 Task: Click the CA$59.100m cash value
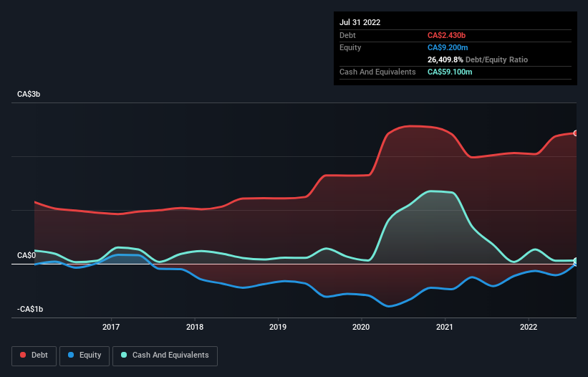[x=450, y=72]
